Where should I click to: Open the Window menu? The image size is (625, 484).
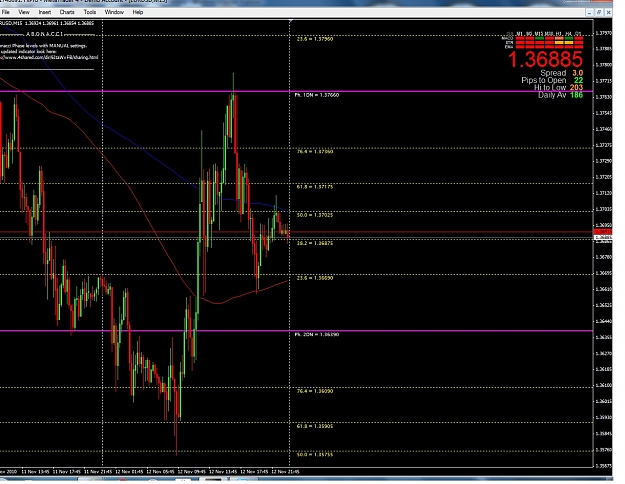pyautogui.click(x=114, y=12)
